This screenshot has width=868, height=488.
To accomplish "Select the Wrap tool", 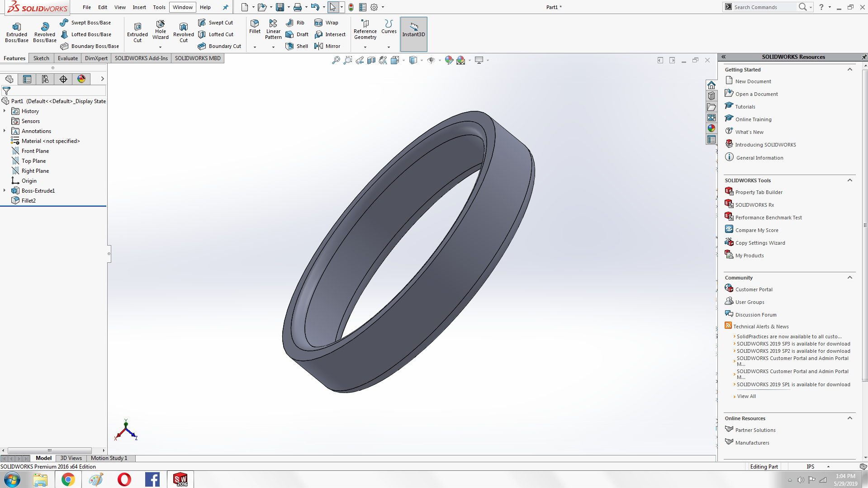I will pyautogui.click(x=326, y=23).
